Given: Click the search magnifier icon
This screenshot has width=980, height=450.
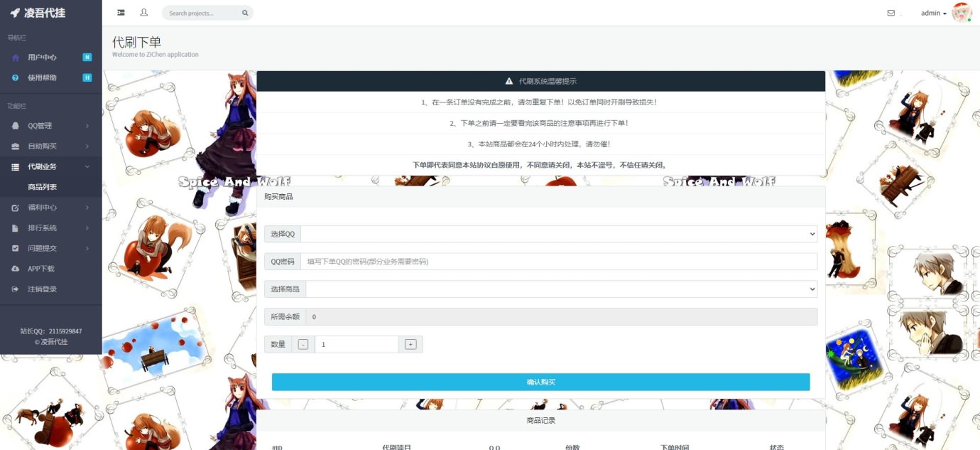Looking at the screenshot, I should (245, 13).
